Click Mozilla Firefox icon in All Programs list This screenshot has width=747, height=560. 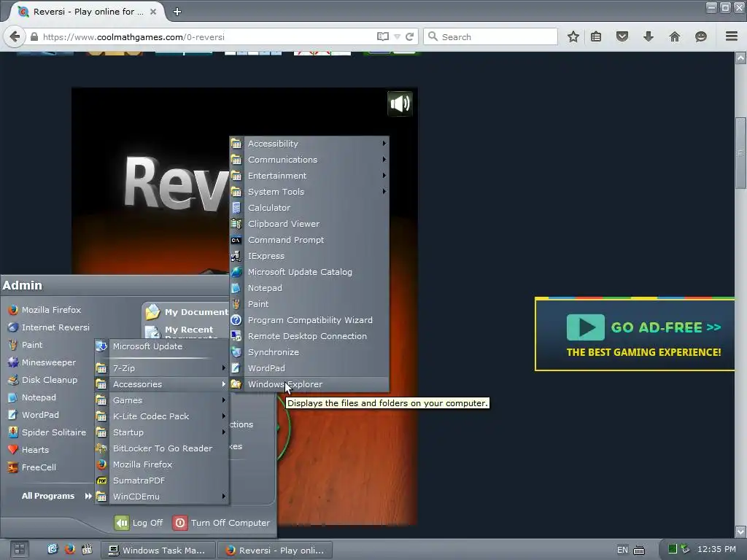coord(101,464)
